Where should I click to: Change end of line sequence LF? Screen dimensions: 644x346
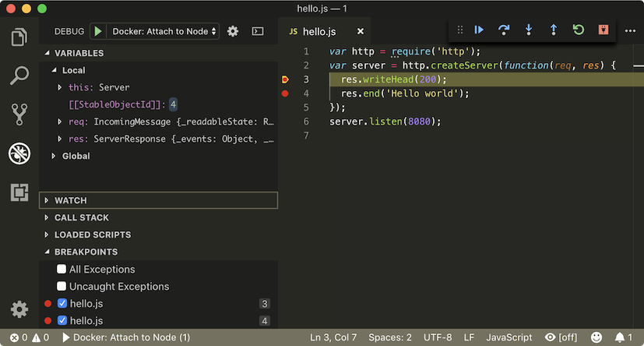(x=469, y=337)
